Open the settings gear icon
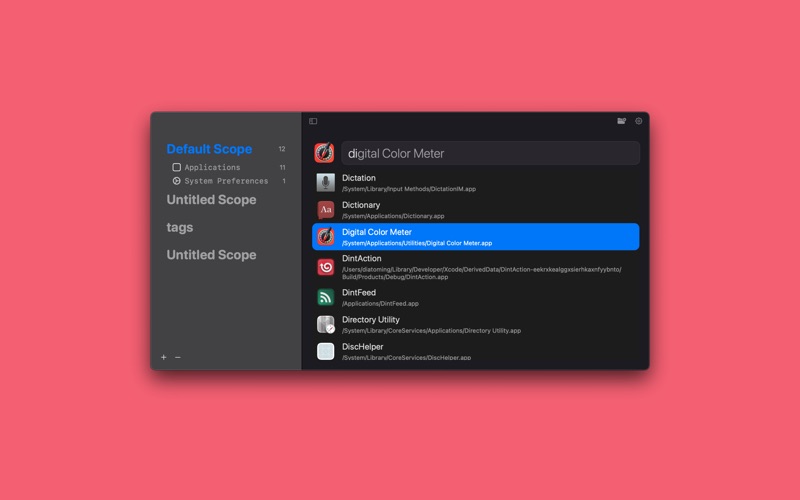Image resolution: width=800 pixels, height=500 pixels. click(x=638, y=121)
